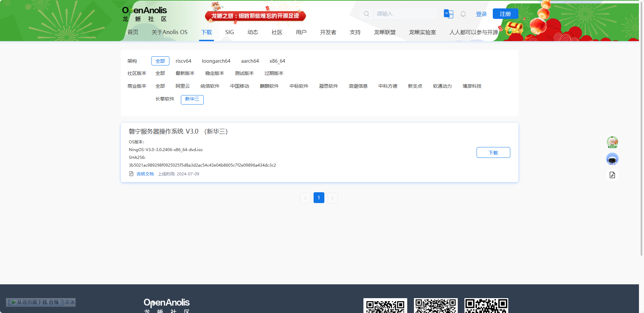Image resolution: width=644 pixels, height=313 pixels.
Task: Filter commercial versions by 中国移动
Action: (x=239, y=86)
